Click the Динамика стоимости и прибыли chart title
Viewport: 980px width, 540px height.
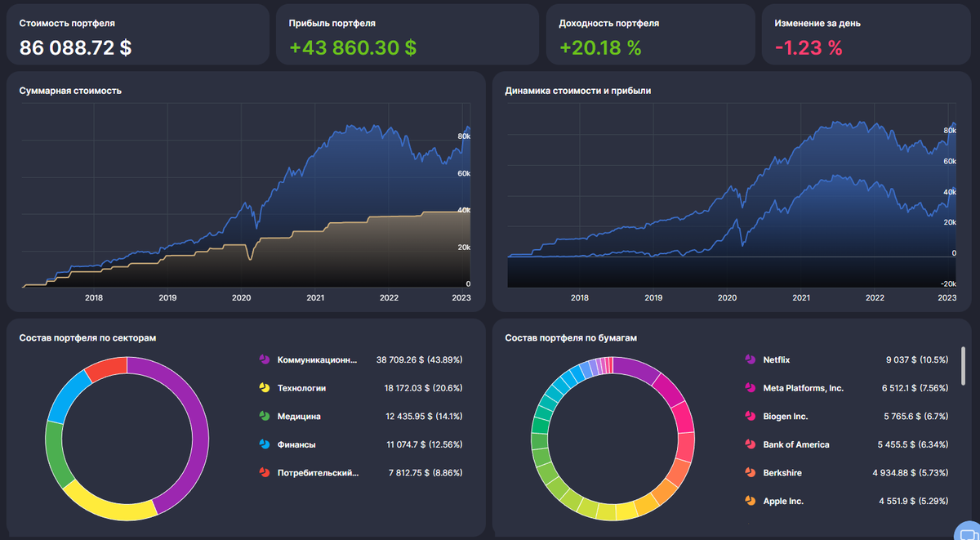[578, 91]
